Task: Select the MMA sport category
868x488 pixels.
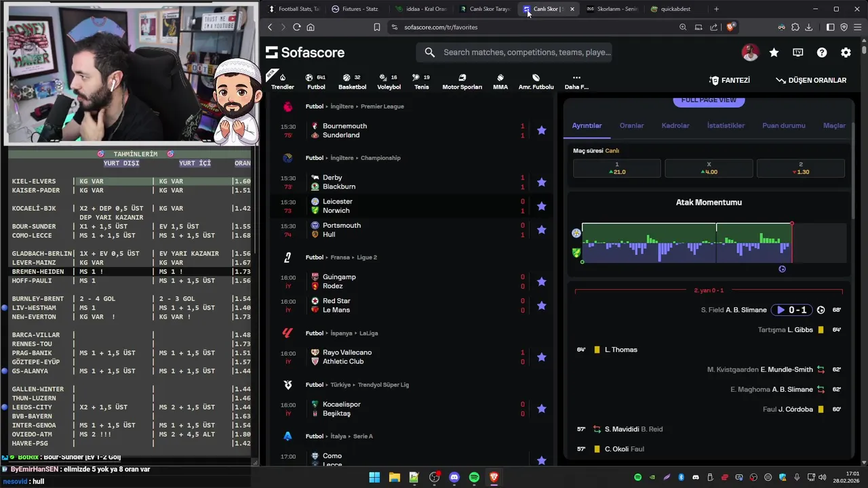Action: pyautogui.click(x=500, y=81)
